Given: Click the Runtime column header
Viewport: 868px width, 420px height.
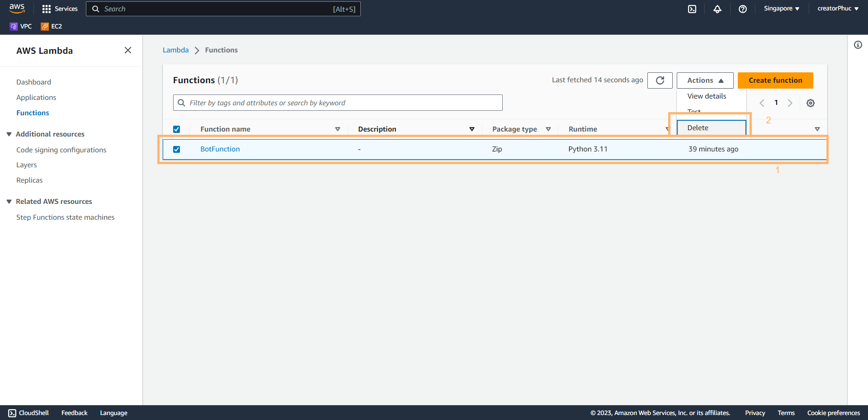Looking at the screenshot, I should (583, 129).
